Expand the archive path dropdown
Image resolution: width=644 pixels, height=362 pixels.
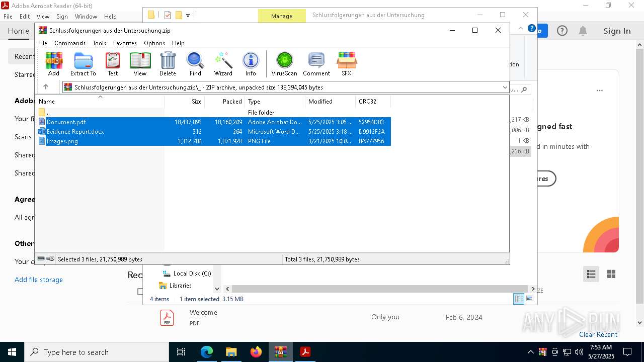(x=505, y=87)
